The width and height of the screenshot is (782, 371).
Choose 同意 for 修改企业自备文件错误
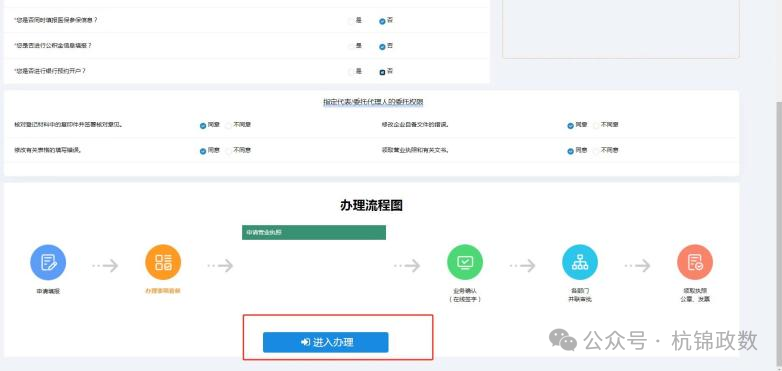[570, 126]
